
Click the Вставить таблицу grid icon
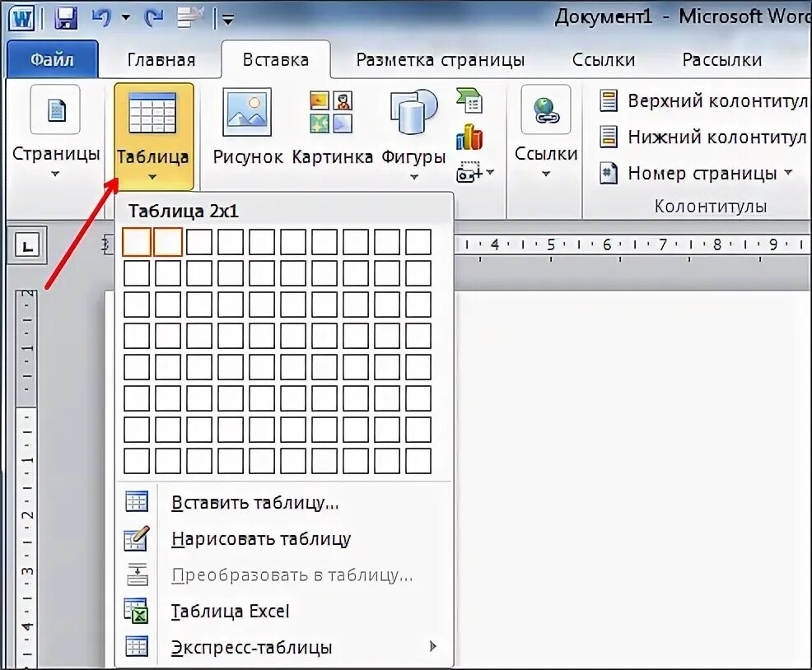click(137, 502)
